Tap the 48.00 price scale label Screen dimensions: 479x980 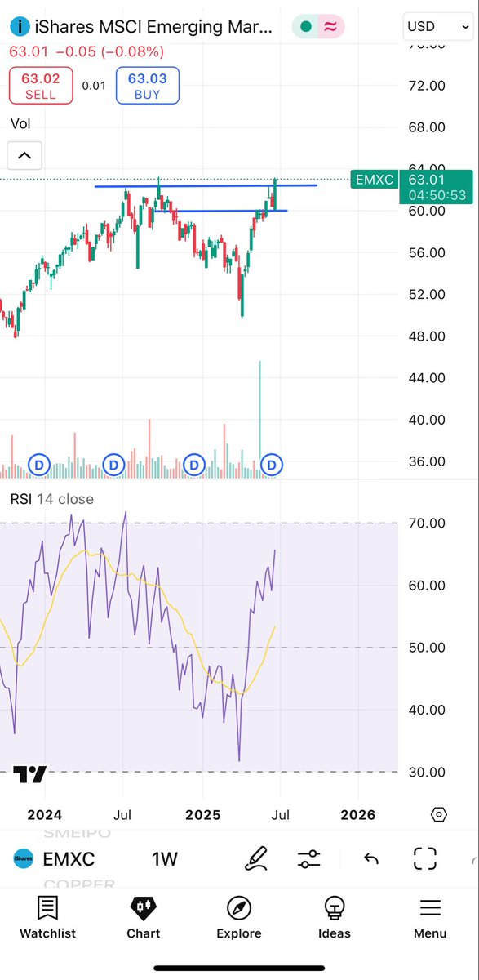tap(425, 336)
